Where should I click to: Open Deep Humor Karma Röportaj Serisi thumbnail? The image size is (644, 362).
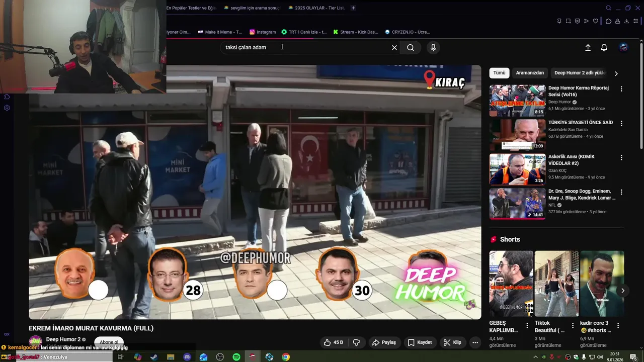coord(517,100)
